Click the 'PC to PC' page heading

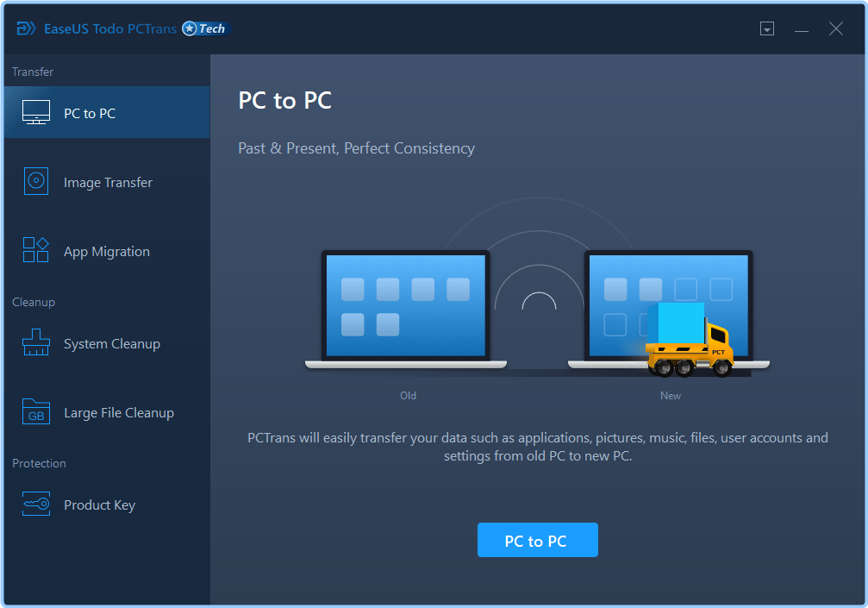[285, 100]
